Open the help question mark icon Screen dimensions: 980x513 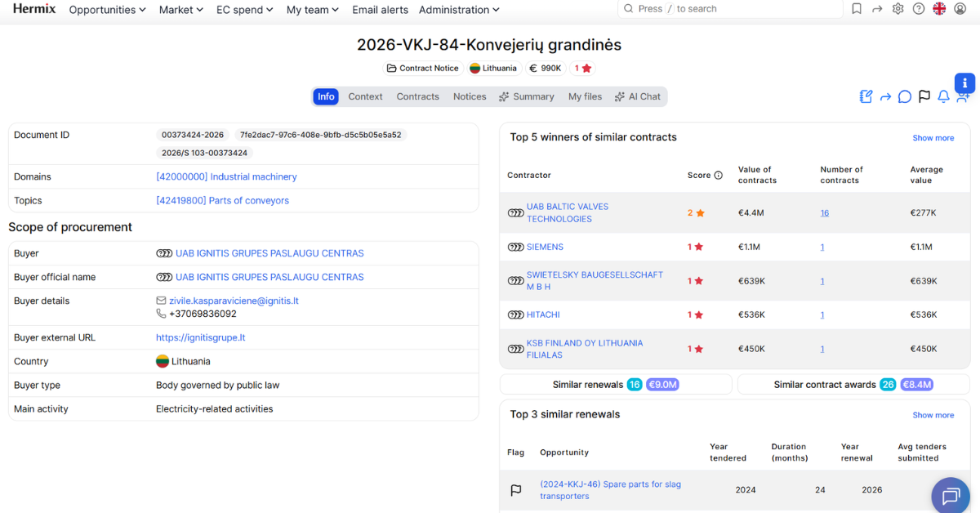[919, 9]
